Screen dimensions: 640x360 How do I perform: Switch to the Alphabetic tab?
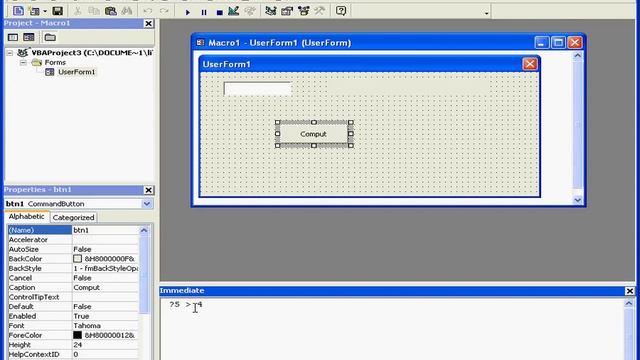tap(27, 217)
